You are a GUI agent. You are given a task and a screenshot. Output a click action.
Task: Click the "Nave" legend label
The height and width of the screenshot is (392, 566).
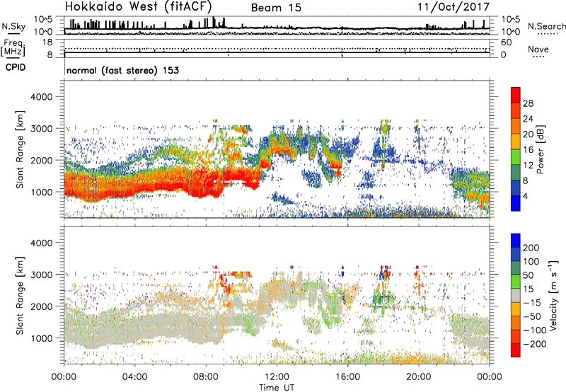click(x=538, y=49)
